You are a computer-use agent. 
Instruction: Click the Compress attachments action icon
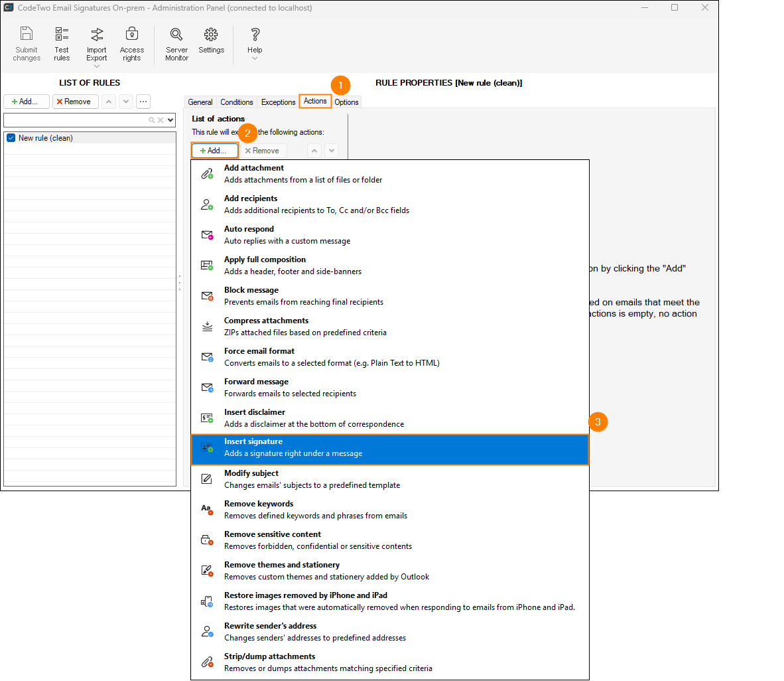(x=207, y=326)
